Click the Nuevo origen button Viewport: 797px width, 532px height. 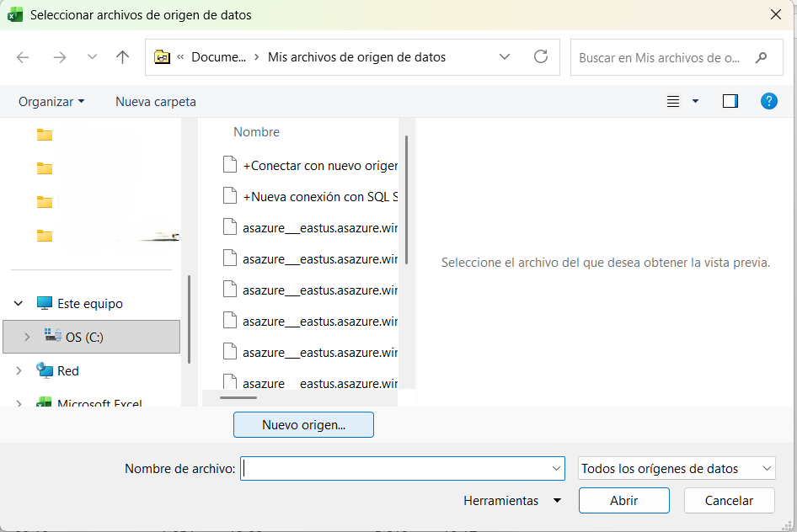tap(303, 425)
